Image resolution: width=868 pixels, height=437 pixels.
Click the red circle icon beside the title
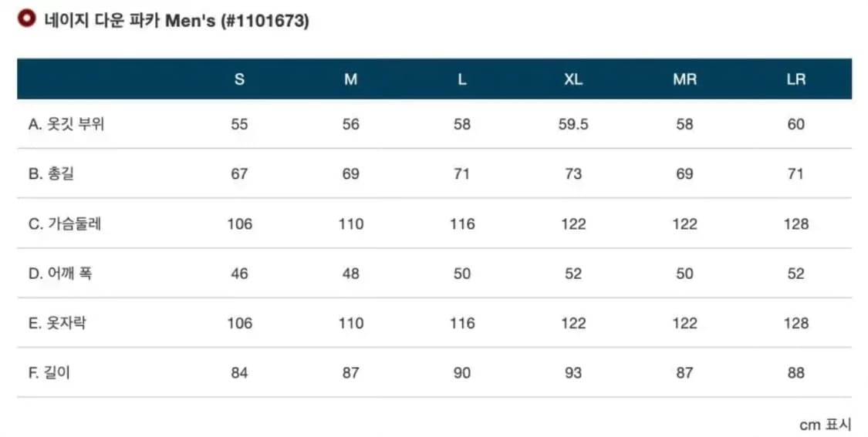[27, 20]
